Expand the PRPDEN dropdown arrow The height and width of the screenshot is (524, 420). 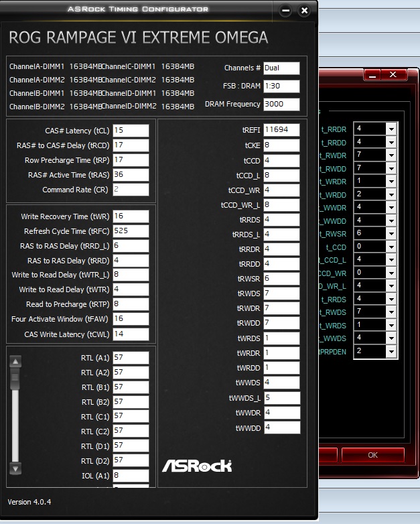(391, 351)
